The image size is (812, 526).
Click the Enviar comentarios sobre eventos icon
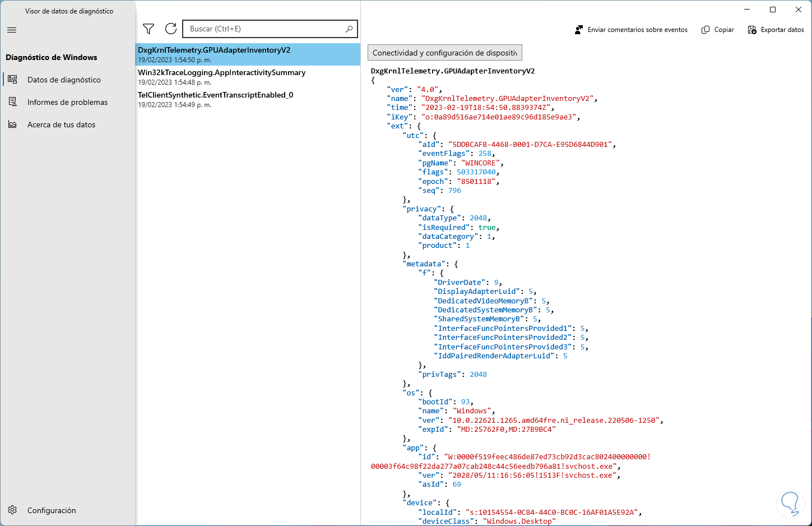pos(579,30)
